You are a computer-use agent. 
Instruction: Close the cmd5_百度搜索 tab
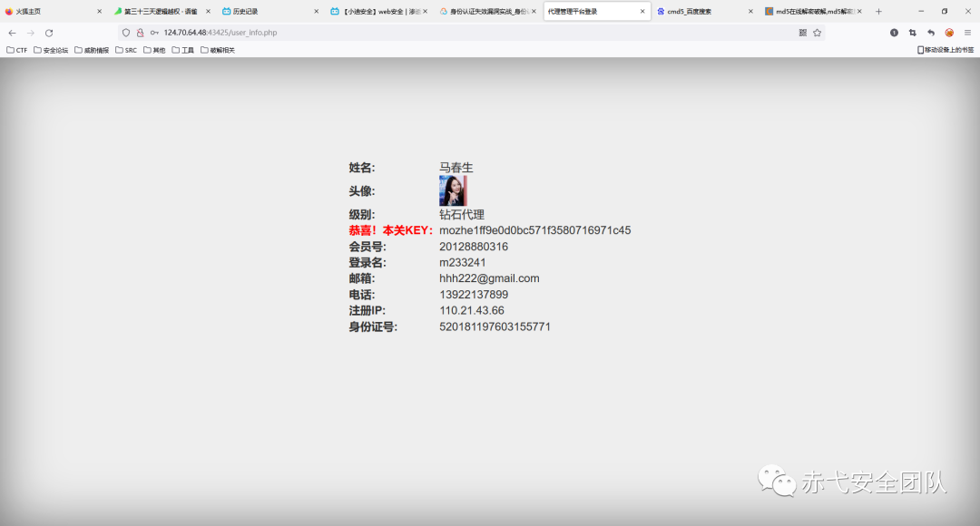tap(750, 11)
